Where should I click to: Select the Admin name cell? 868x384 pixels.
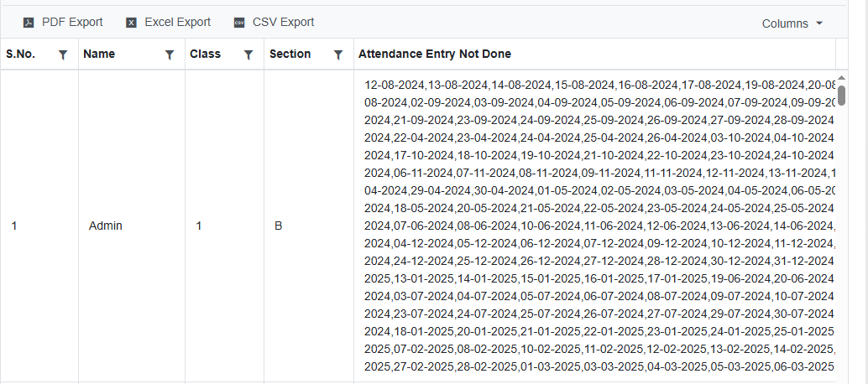[x=106, y=226]
